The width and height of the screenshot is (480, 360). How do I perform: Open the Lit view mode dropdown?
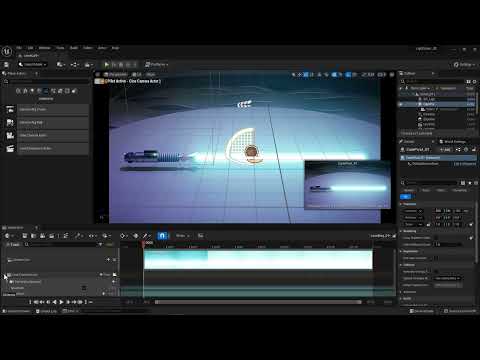[x=137, y=74]
